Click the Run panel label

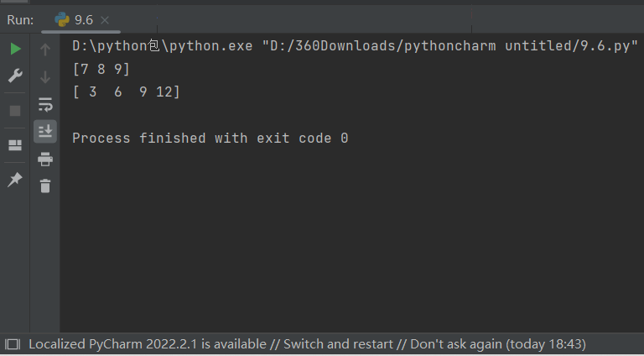pos(20,20)
